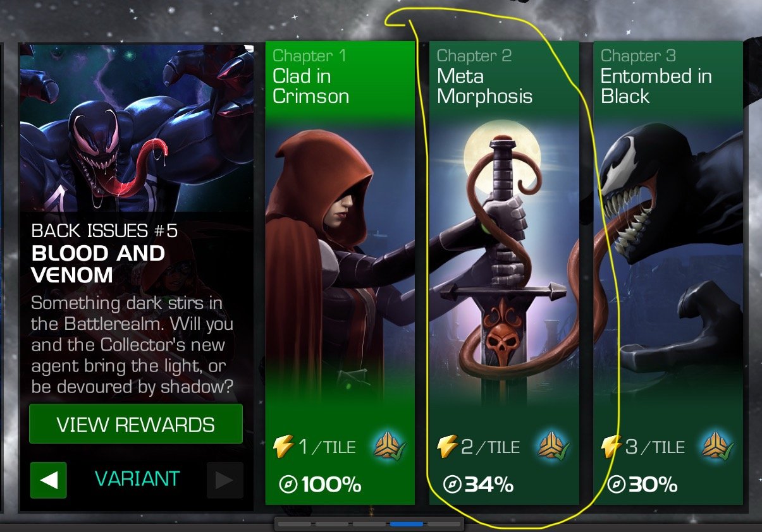This screenshot has height=532, width=762.
Task: Click the previous variant left arrow
Action: (x=49, y=480)
